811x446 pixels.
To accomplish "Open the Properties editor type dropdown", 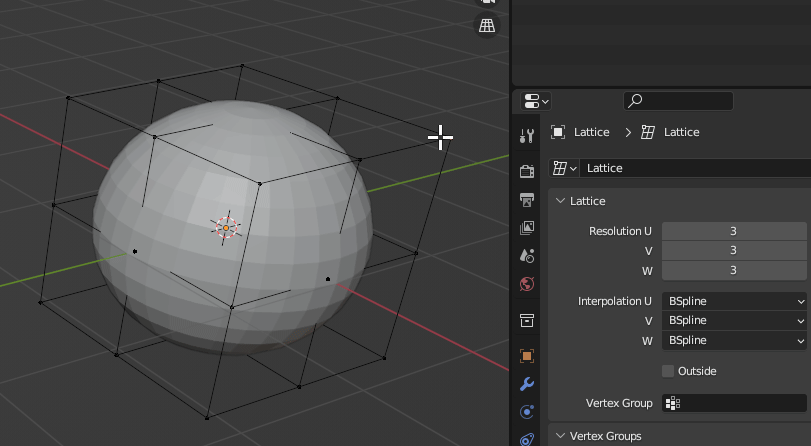I will (535, 101).
